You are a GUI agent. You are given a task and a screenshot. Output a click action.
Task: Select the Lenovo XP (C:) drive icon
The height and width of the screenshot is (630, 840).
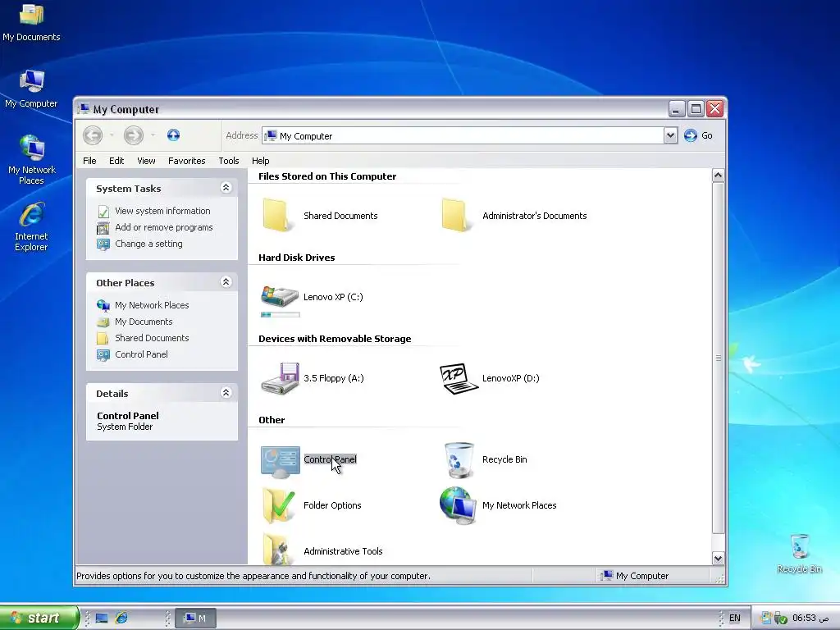[x=279, y=296]
